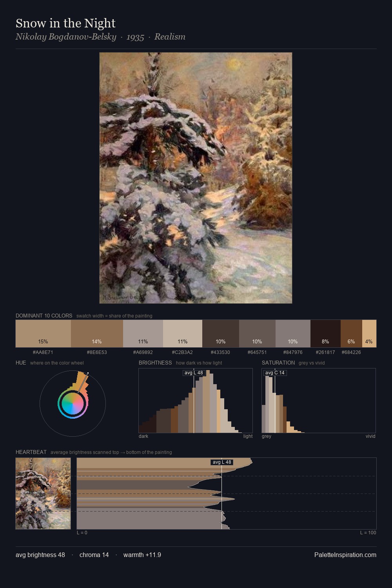
Task: Click the title 'Snow in the Night'
Action: coord(65,23)
